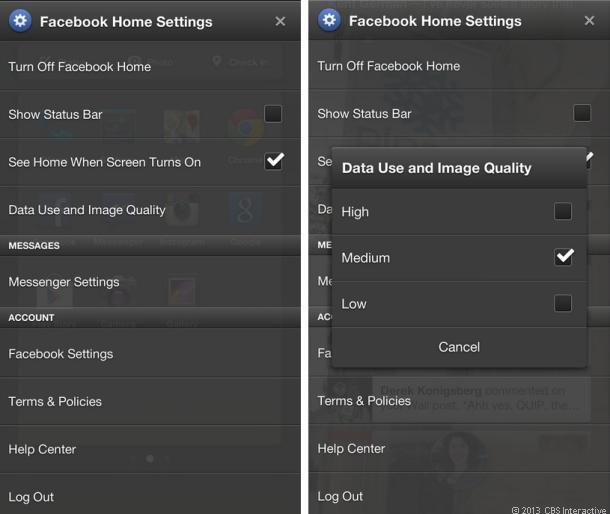Select the High image quality checkbox
The image size is (610, 514).
563,211
